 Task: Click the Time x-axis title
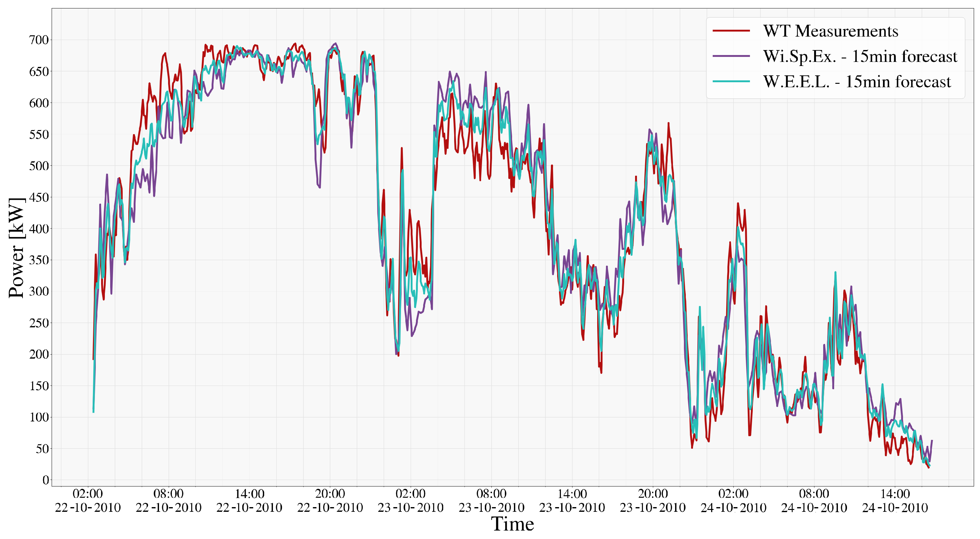tap(512, 524)
